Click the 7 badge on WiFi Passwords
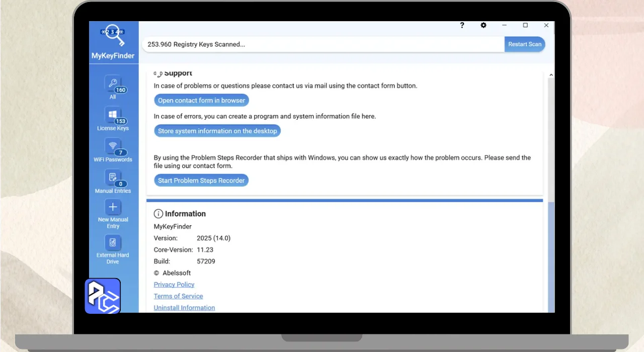The width and height of the screenshot is (644, 352). coord(120,153)
